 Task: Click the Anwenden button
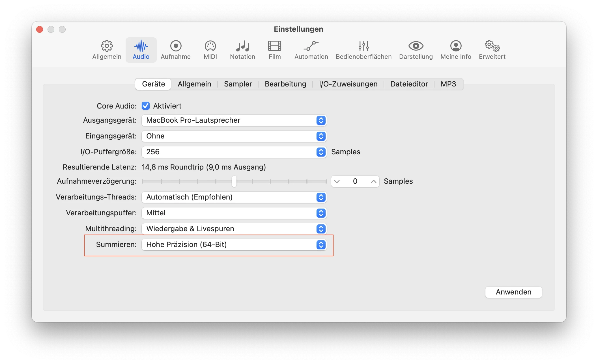(x=513, y=292)
